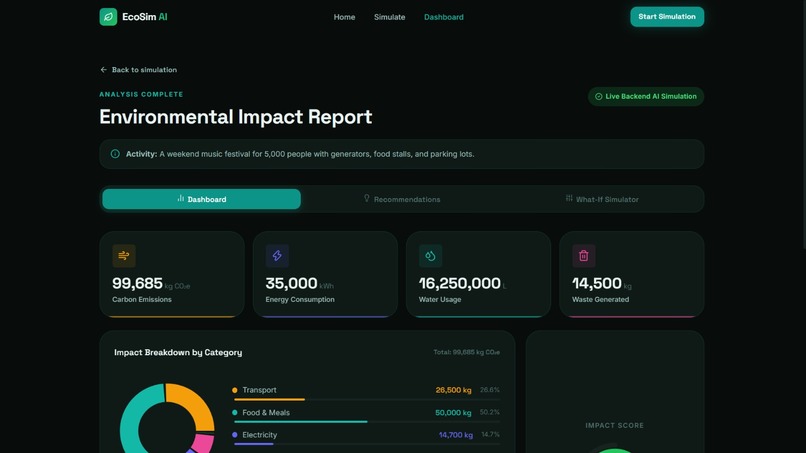Click the teal Food & Meals legend dot
This screenshot has height=453, width=806.
coord(235,412)
